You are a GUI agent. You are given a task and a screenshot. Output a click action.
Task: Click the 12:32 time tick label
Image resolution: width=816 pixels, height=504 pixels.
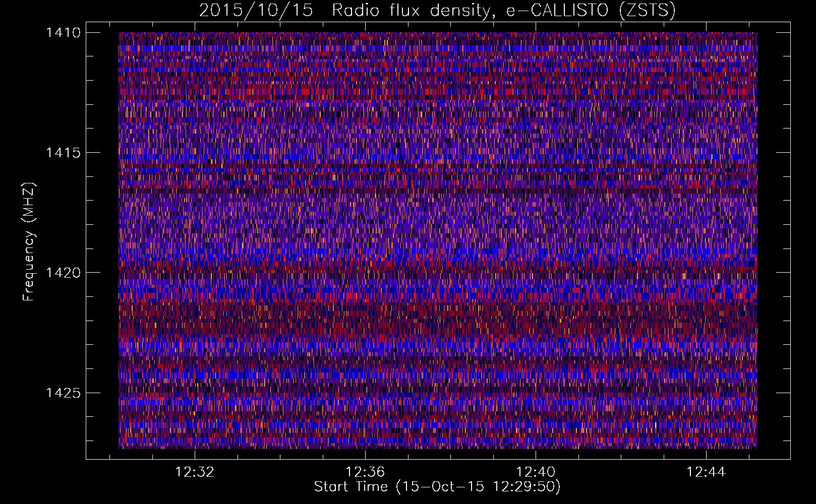(195, 472)
